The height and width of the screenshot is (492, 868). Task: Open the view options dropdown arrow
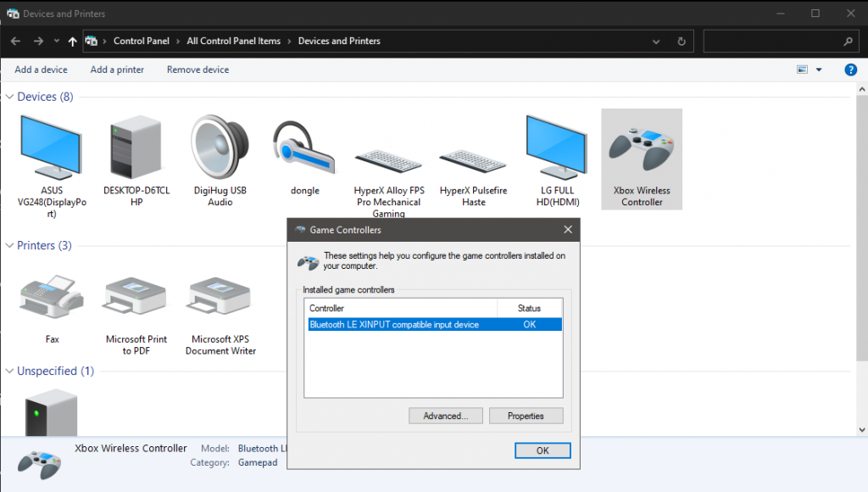point(819,70)
